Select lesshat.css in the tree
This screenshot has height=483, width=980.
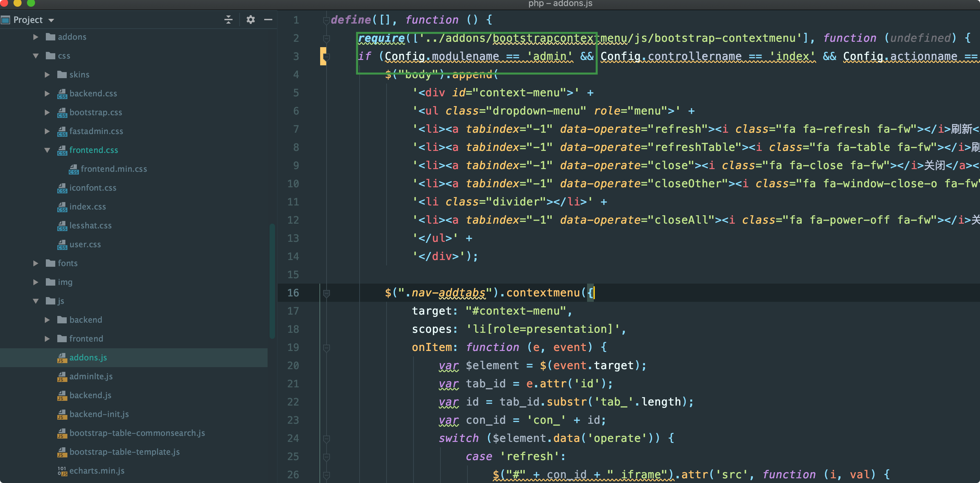tap(91, 226)
